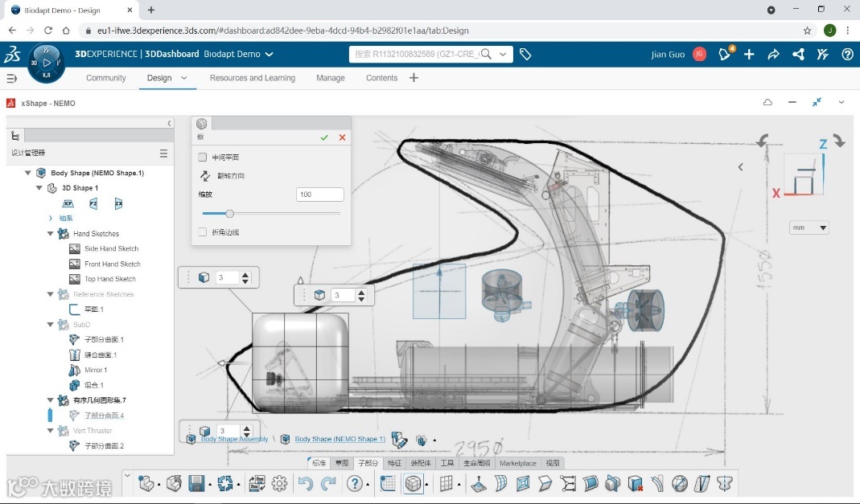Click the search field in top bar
The height and width of the screenshot is (504, 860).
[x=418, y=54]
